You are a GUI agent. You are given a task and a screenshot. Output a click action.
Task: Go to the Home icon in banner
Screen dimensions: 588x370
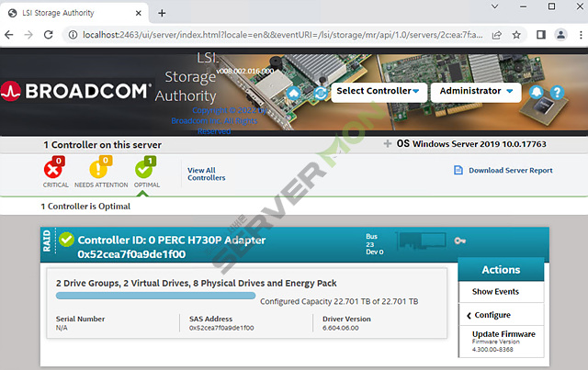[293, 93]
